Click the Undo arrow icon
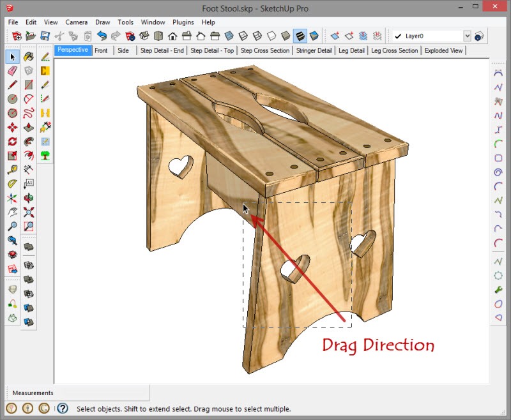The height and width of the screenshot is (420, 511). pyautogui.click(x=102, y=36)
